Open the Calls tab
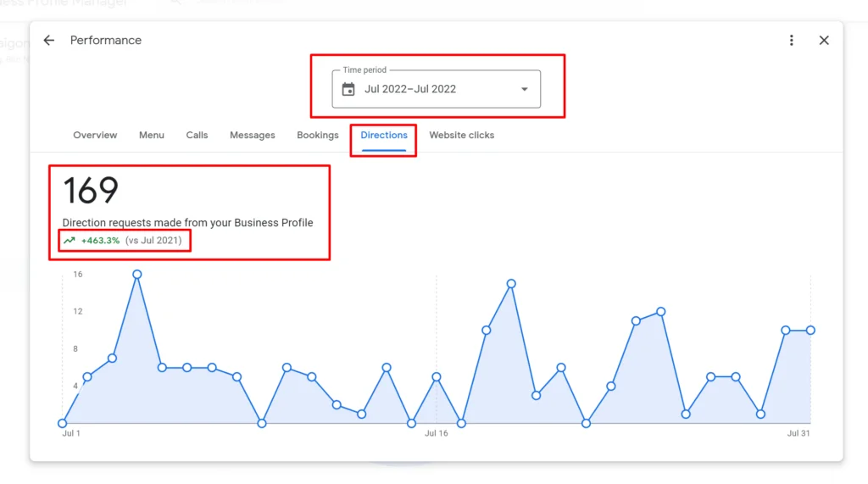 197,136
